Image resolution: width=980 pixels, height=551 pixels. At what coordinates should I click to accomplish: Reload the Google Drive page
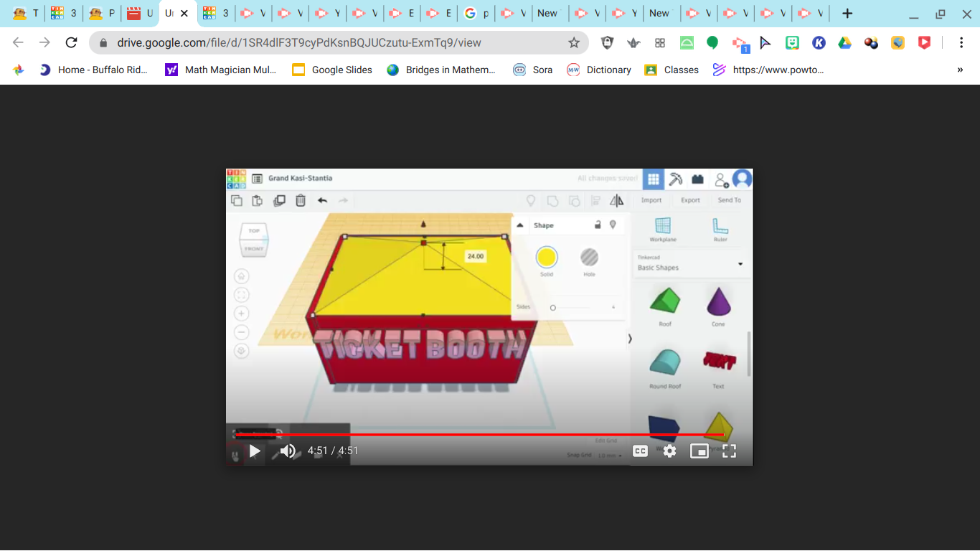point(71,43)
